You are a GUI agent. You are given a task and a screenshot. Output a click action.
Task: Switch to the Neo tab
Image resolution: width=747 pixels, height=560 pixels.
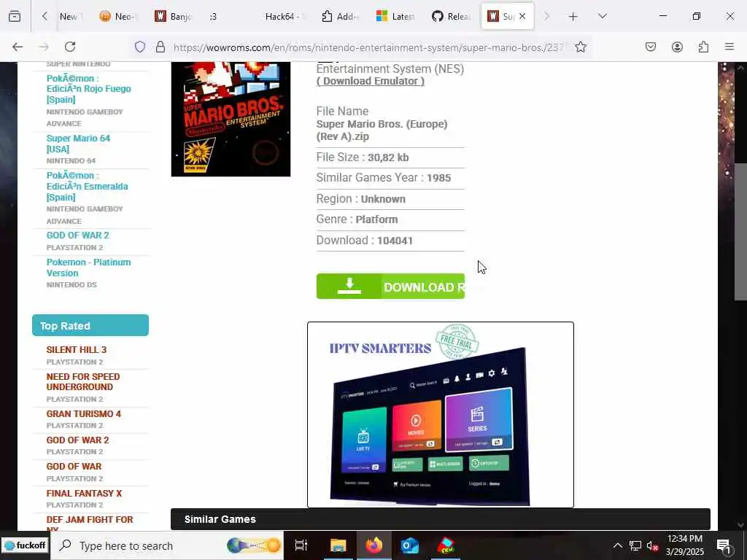[117, 16]
